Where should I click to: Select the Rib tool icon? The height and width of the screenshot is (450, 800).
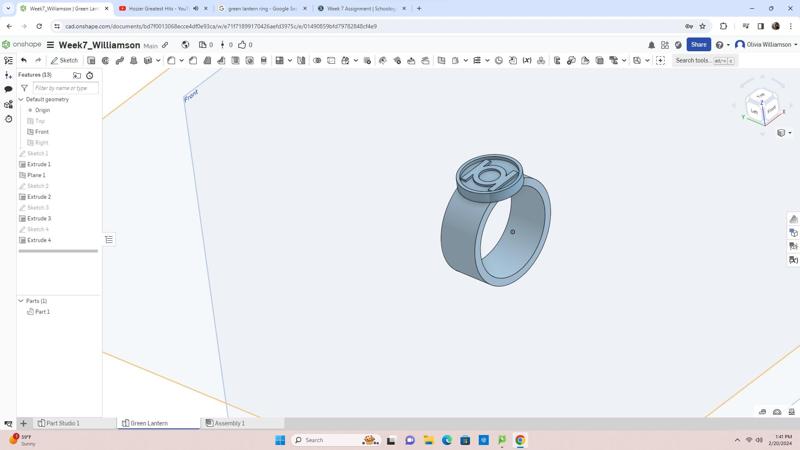click(221, 60)
